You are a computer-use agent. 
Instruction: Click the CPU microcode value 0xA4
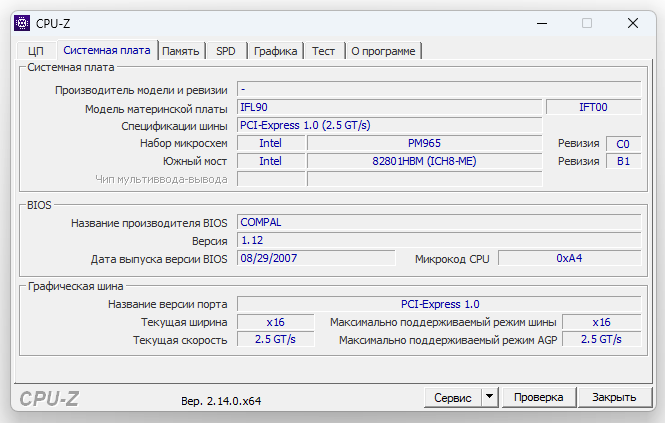(570, 258)
